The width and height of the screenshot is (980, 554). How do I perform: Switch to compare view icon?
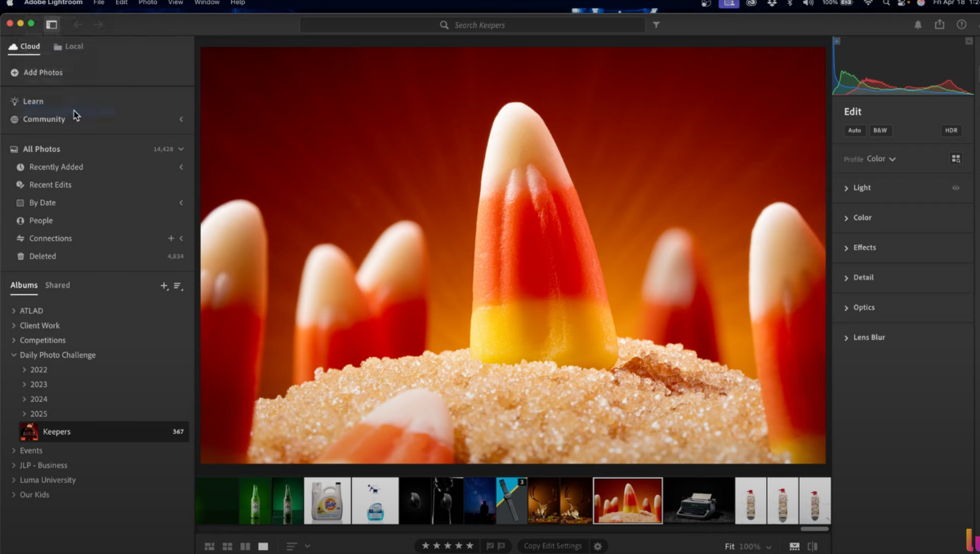[246, 546]
